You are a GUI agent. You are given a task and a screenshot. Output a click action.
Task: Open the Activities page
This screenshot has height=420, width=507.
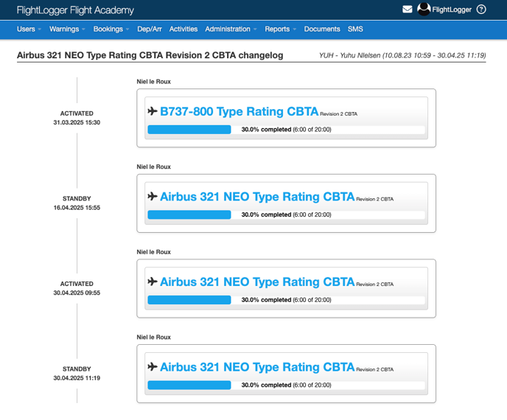[x=183, y=29]
